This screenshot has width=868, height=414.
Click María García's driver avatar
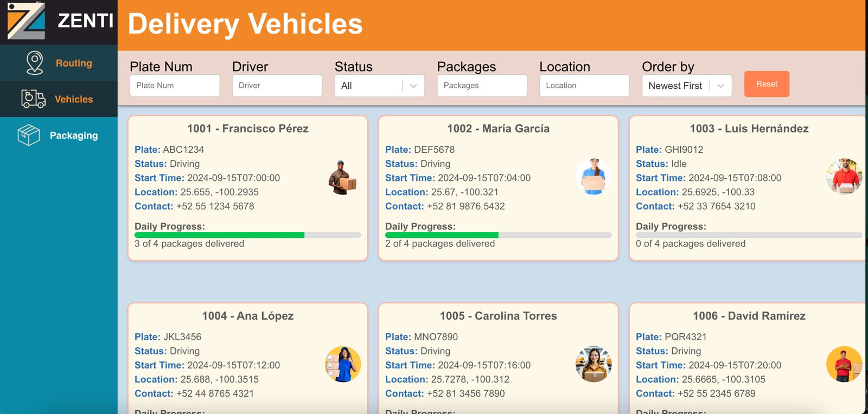[x=593, y=177]
